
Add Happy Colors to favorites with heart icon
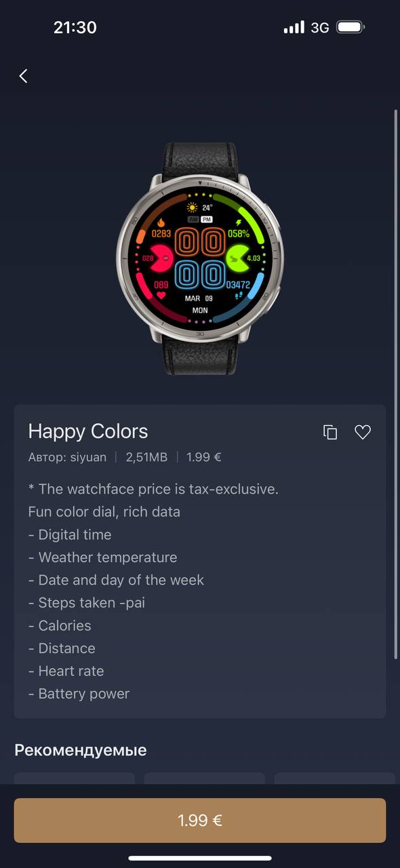pyautogui.click(x=363, y=432)
